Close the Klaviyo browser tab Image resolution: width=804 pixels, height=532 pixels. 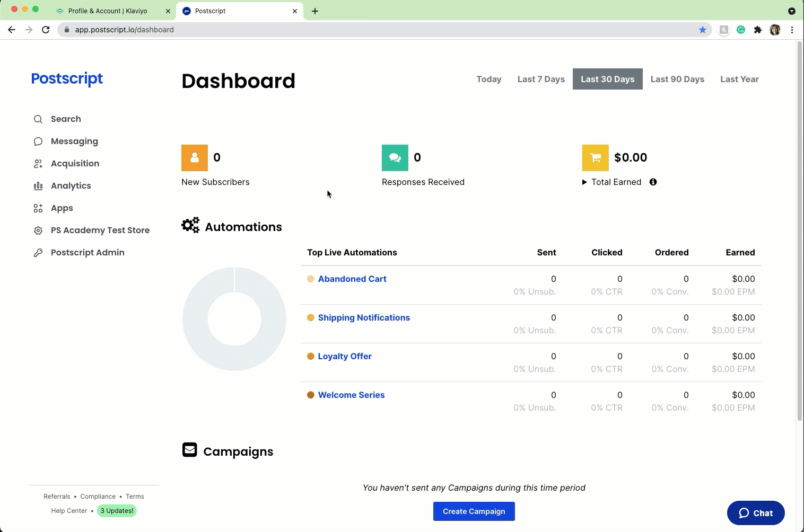click(168, 11)
